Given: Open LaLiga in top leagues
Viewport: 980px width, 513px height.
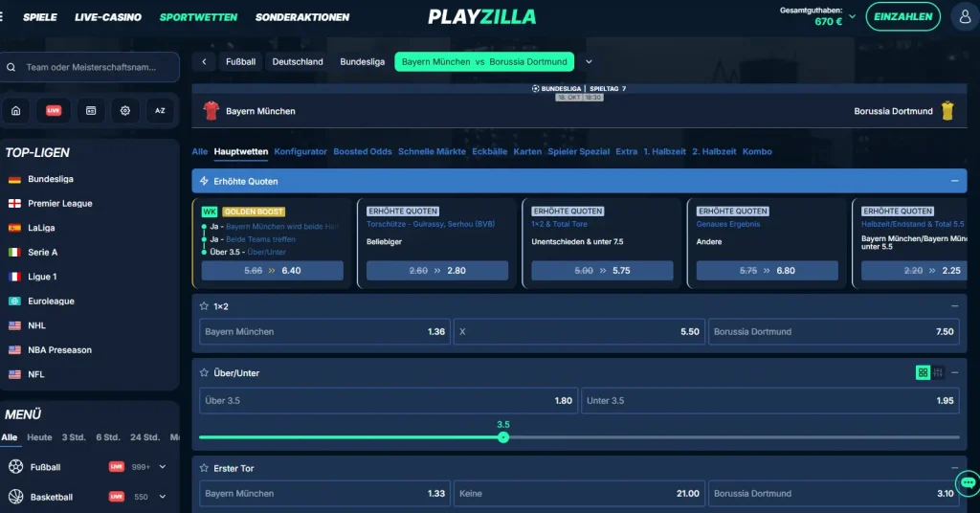Looking at the screenshot, I should coord(41,228).
